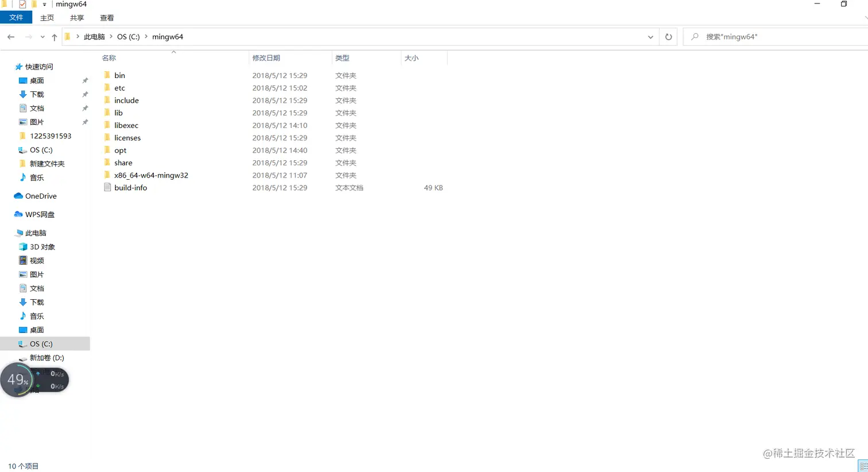Click OS (C:) breadcrumb in address bar

point(129,37)
